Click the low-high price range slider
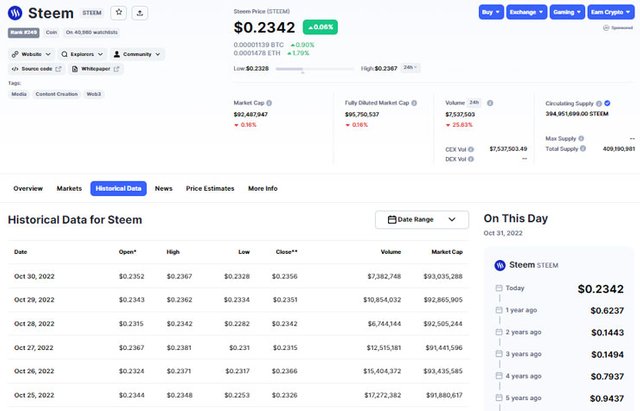This screenshot has height=411, width=640. pyautogui.click(x=314, y=69)
